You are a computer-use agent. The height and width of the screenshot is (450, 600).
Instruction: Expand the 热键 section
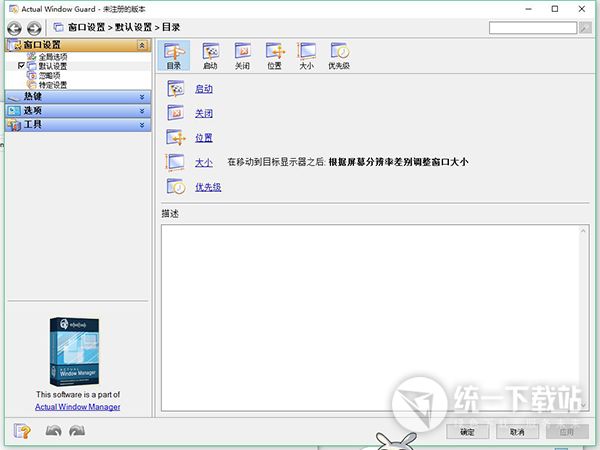[142, 97]
